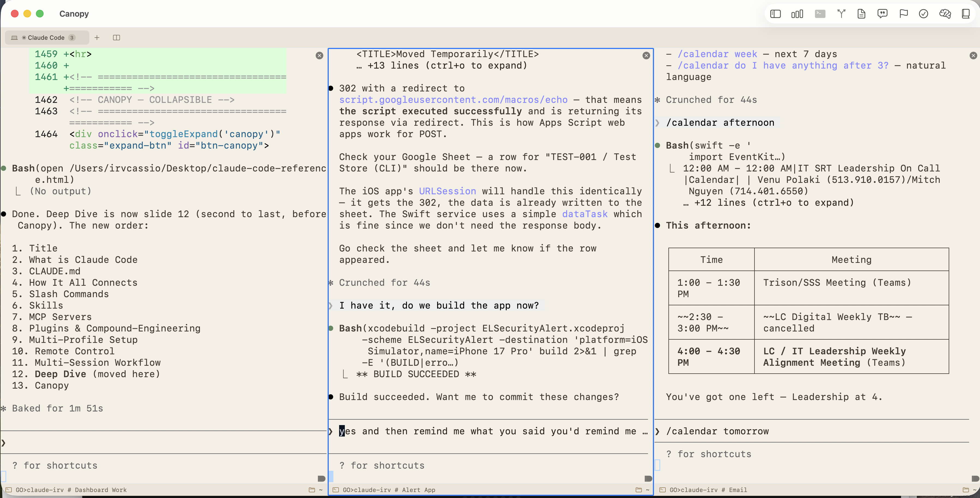The height and width of the screenshot is (498, 980).
Task: Click '? for shortcuts' in Email pane
Action: (x=708, y=454)
